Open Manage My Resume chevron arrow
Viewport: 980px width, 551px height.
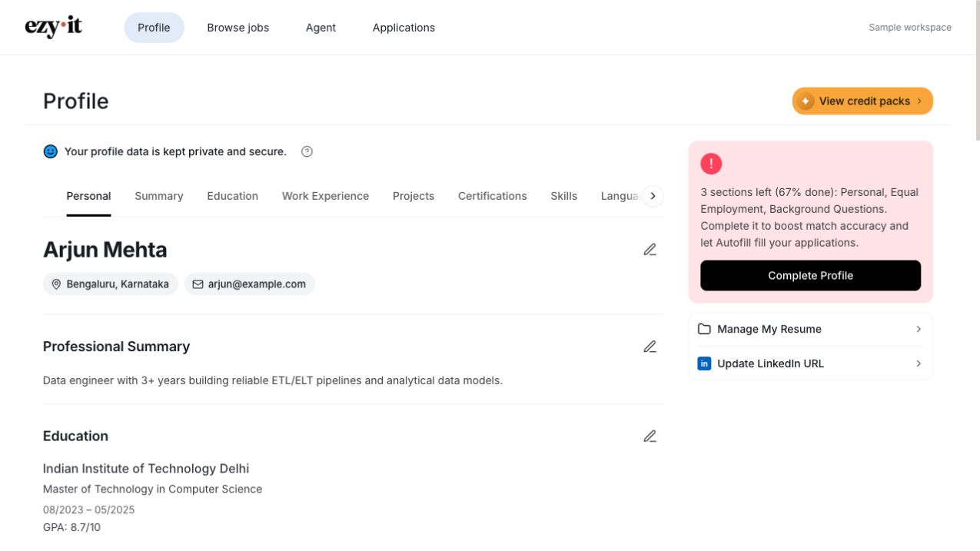(919, 329)
